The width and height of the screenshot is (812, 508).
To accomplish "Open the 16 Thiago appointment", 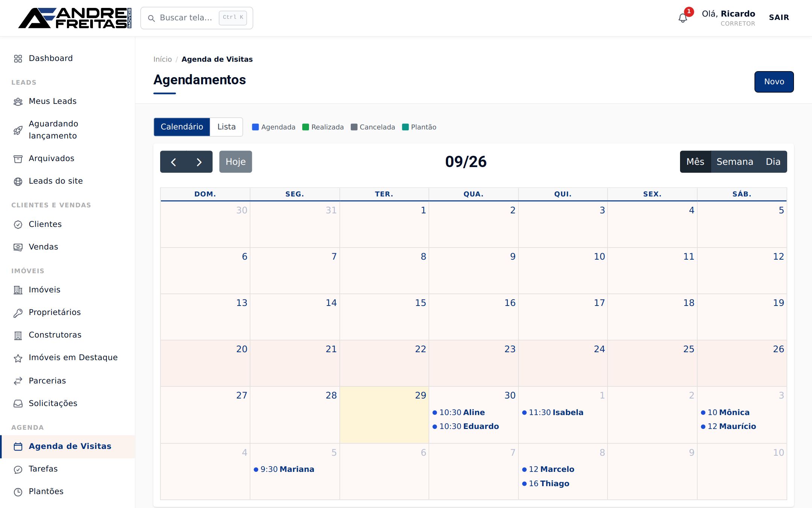I will pos(563,484).
